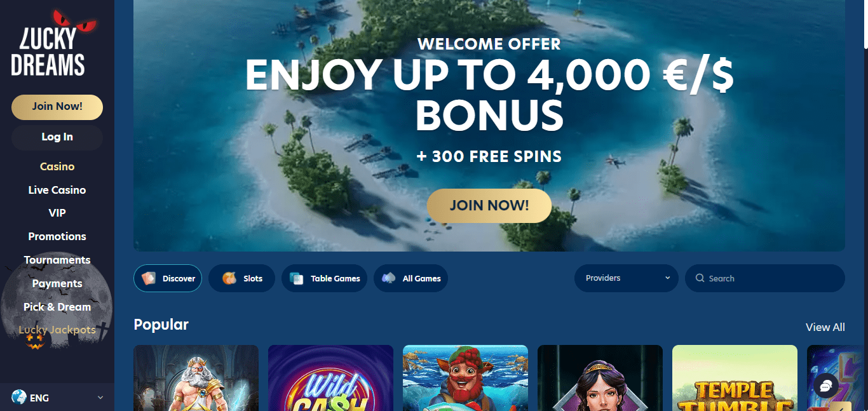Click the Discover cards icon

tap(149, 278)
